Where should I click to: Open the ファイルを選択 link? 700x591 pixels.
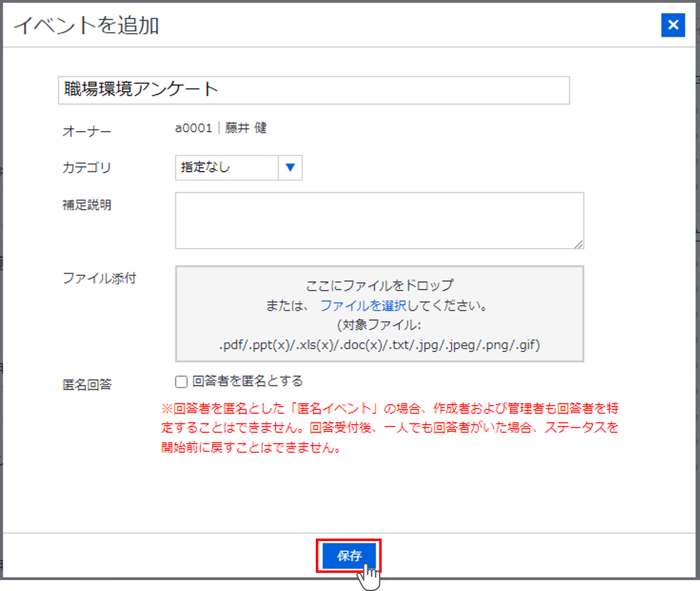pos(363,305)
